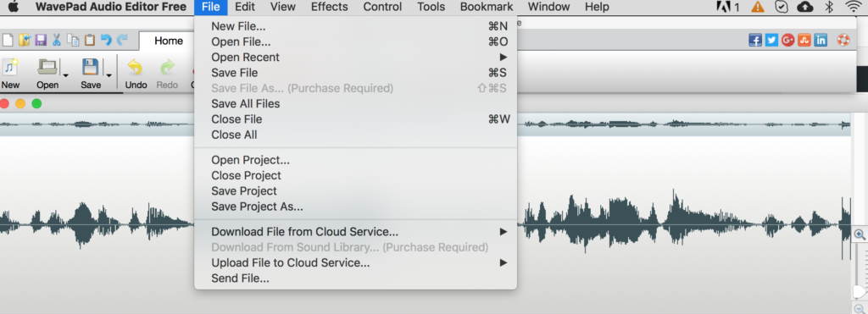Image resolution: width=868 pixels, height=314 pixels.
Task: Choose Save File from the menu
Action: click(355, 73)
